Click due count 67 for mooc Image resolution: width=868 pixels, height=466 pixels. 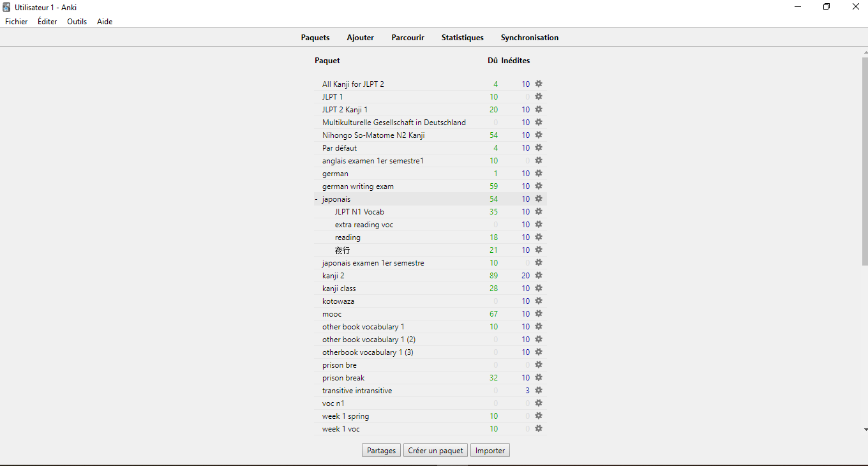(493, 314)
